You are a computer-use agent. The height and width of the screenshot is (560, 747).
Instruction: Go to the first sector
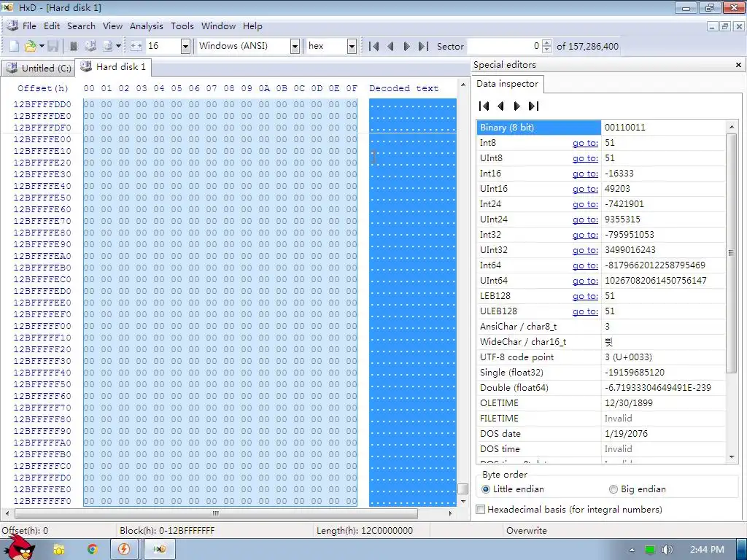point(374,46)
